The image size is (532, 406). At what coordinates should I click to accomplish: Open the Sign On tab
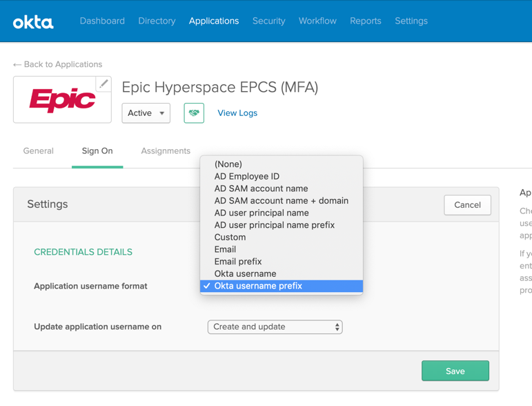click(97, 151)
